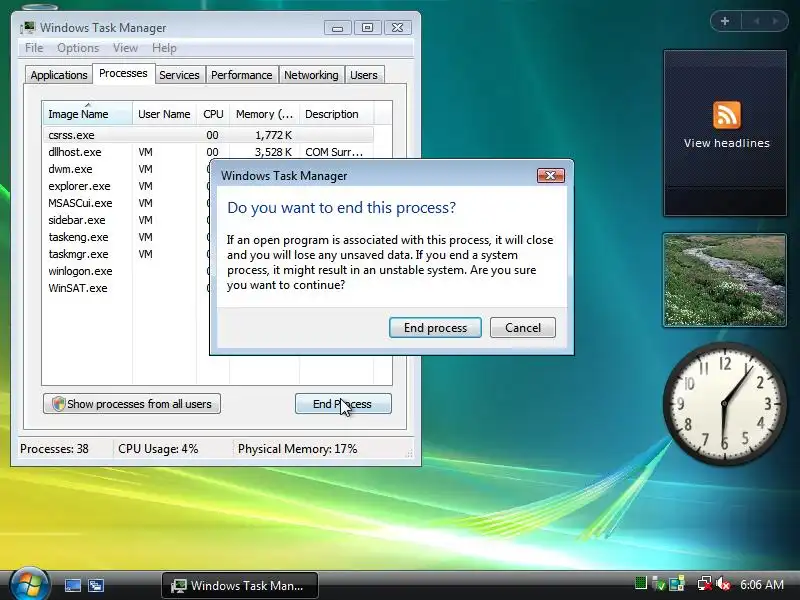Click the sidebar next-page arrow

tap(776, 21)
